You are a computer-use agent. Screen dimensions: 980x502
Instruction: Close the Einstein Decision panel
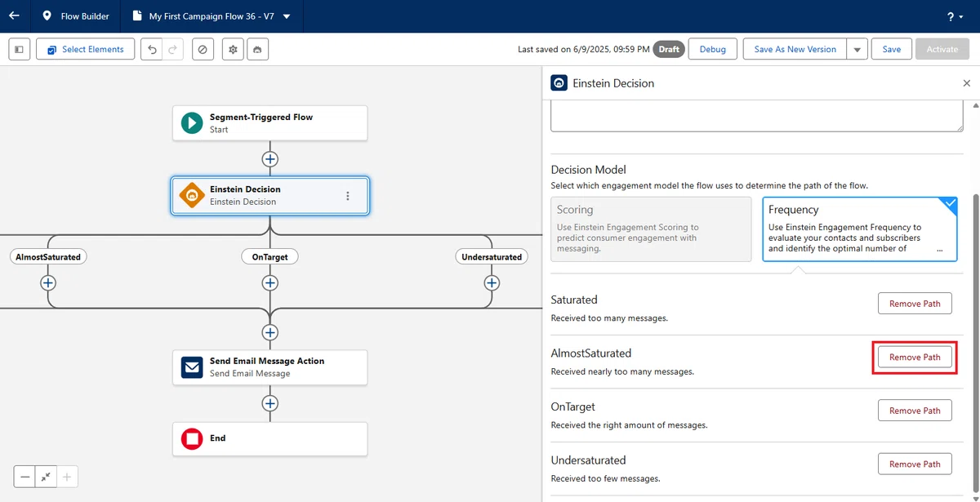[x=967, y=83]
